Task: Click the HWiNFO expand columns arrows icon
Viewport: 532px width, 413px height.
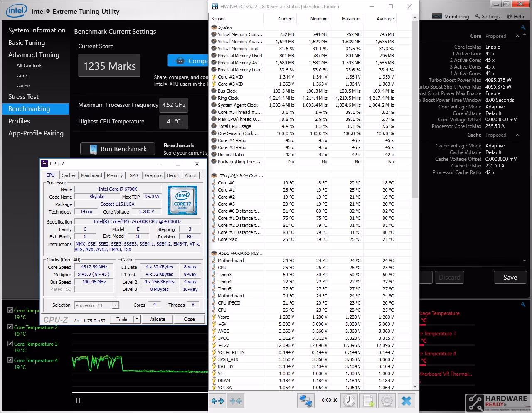Action: click(x=217, y=401)
